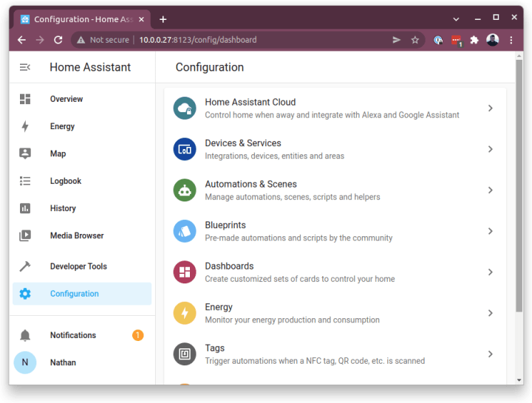Open Developer Tools from the sidebar
The width and height of the screenshot is (532, 403).
[82, 266]
